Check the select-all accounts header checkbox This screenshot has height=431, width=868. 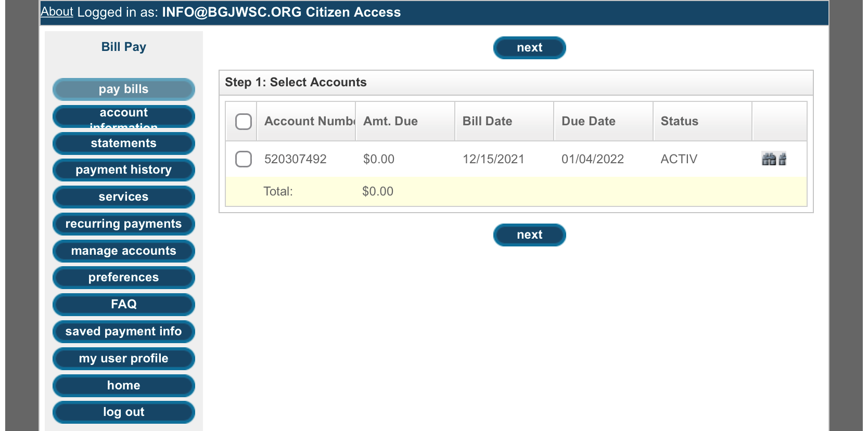click(x=244, y=122)
